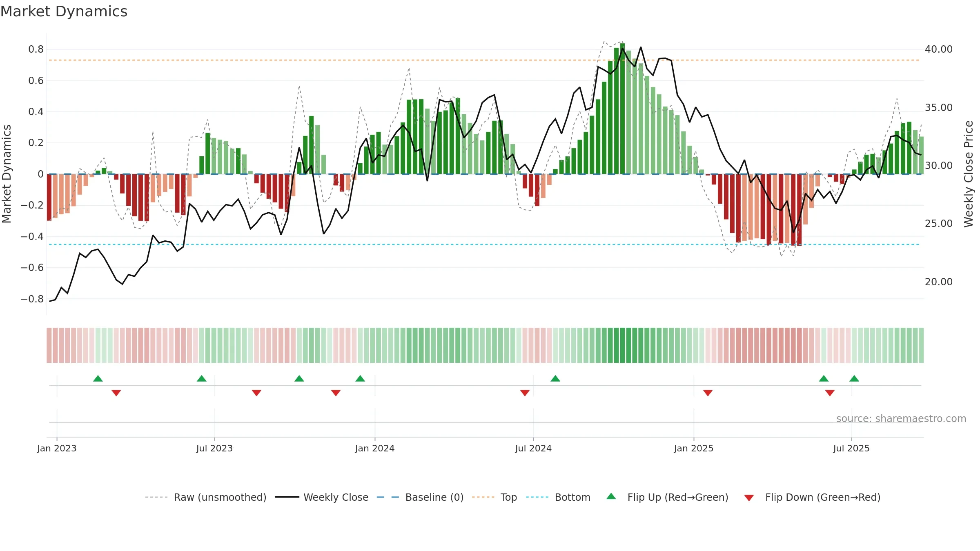Click the rotated Market Dynamics left axis title
Viewport: 980px width, 551px height.
7,174
